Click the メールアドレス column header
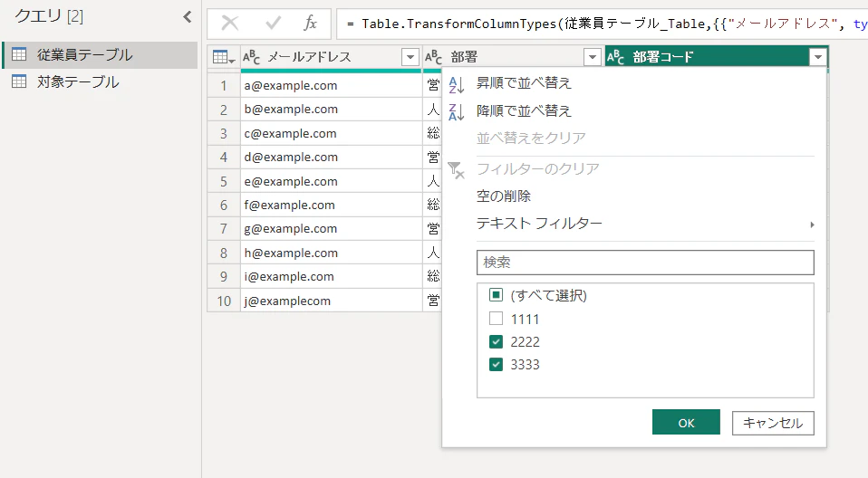The height and width of the screenshot is (478, 868). 331,57
